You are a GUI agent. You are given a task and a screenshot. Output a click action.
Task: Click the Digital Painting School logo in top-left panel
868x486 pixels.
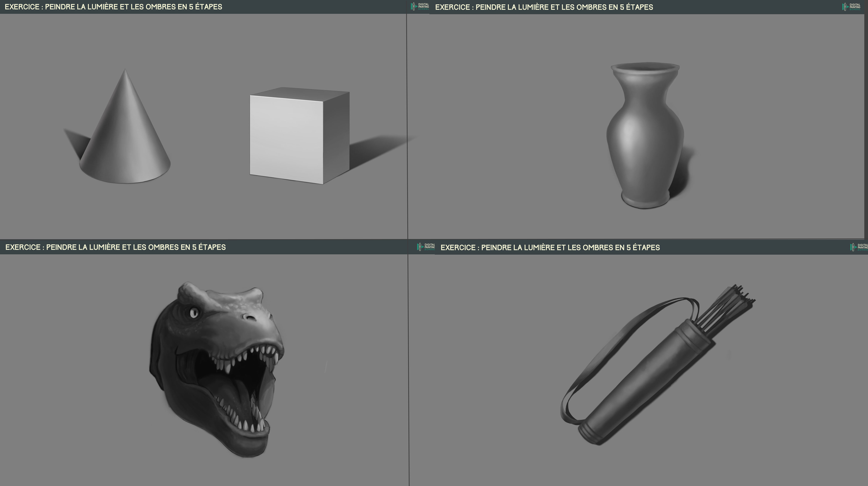(x=420, y=6)
